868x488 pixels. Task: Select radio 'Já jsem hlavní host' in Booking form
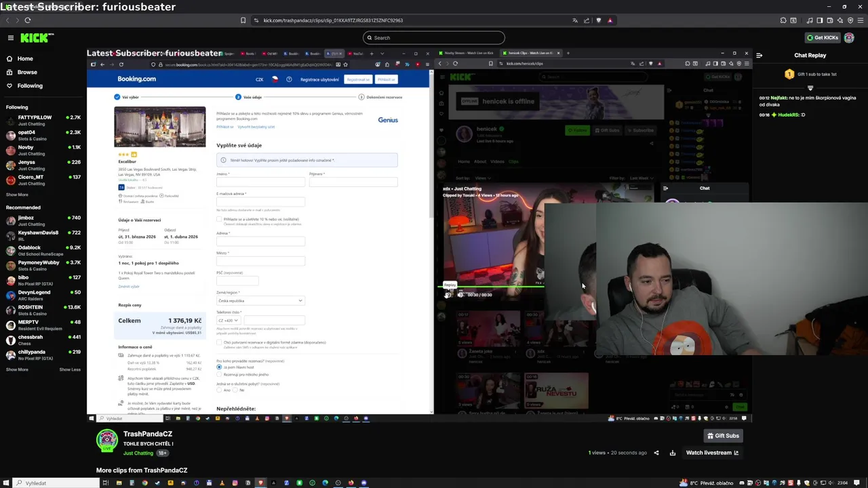[219, 367]
